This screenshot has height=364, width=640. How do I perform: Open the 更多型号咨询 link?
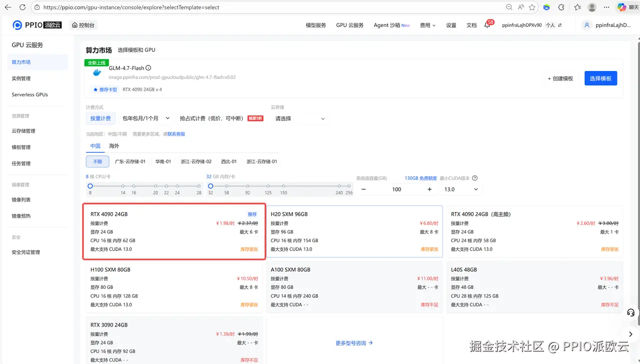(x=354, y=343)
